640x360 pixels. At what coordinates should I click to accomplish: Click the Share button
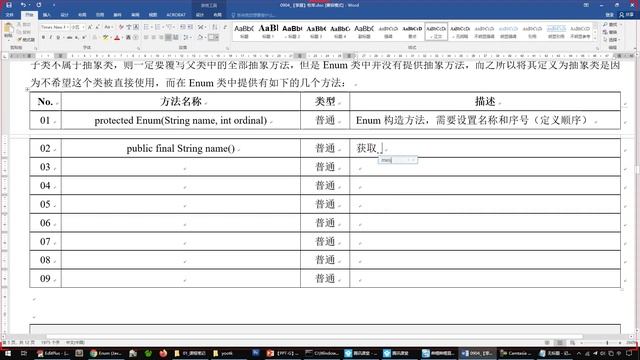coord(626,15)
